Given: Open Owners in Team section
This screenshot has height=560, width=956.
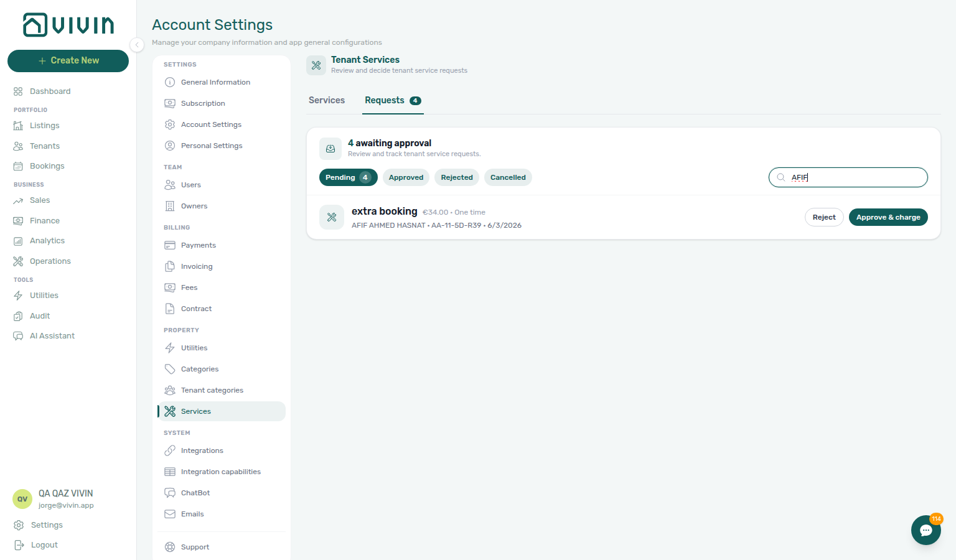Looking at the screenshot, I should pos(222,206).
